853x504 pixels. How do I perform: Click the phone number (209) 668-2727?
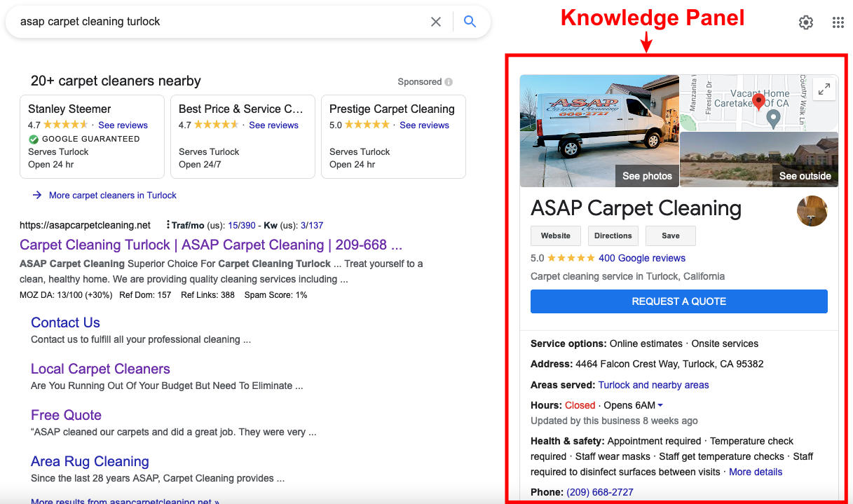click(x=600, y=492)
